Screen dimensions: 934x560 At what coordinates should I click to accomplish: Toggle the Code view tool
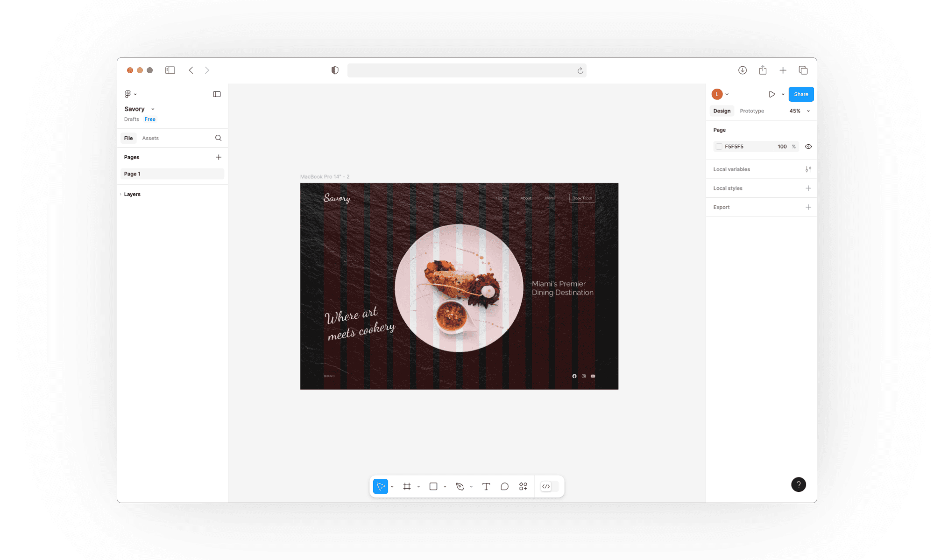click(x=546, y=486)
